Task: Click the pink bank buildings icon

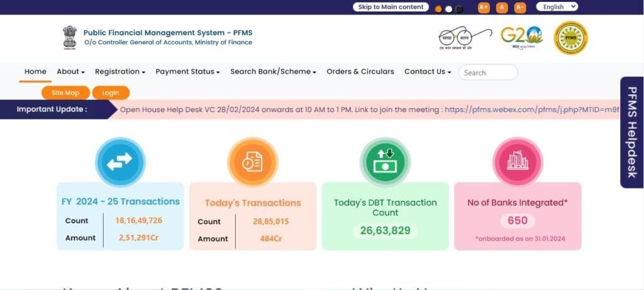Action: [518, 162]
